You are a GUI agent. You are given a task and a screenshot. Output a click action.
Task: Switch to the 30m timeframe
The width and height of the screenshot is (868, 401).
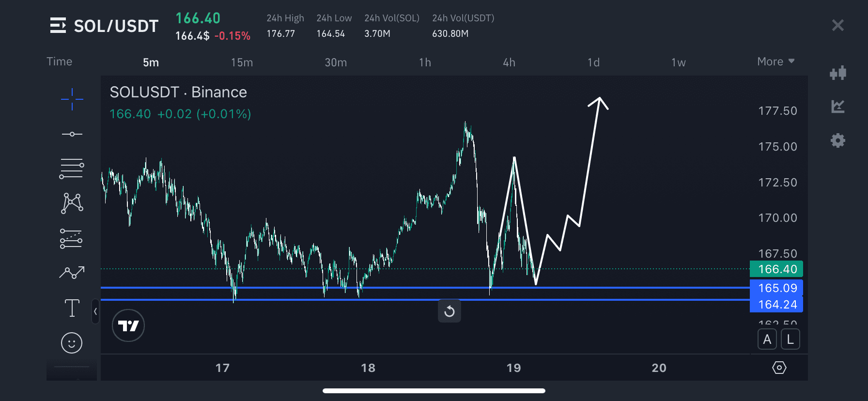click(336, 62)
